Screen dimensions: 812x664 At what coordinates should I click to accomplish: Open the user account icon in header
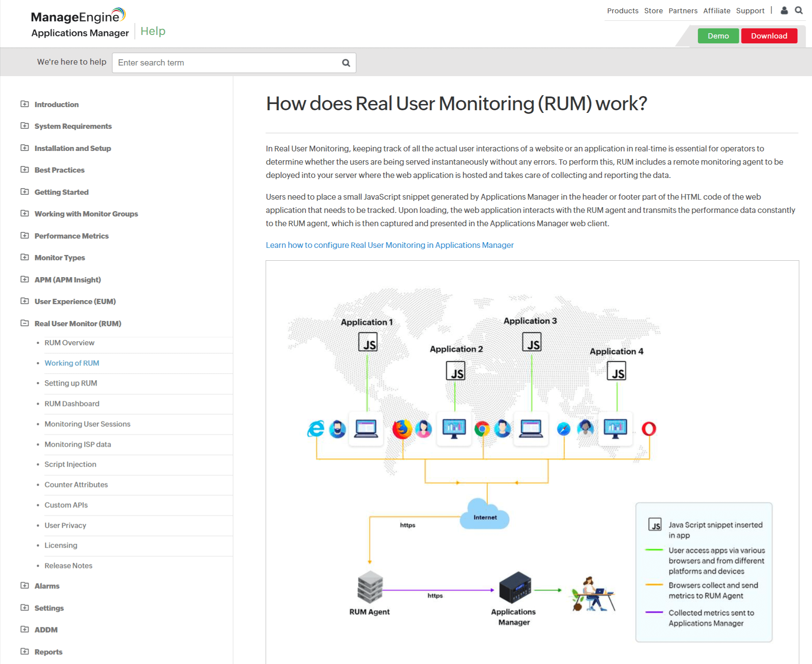(784, 10)
